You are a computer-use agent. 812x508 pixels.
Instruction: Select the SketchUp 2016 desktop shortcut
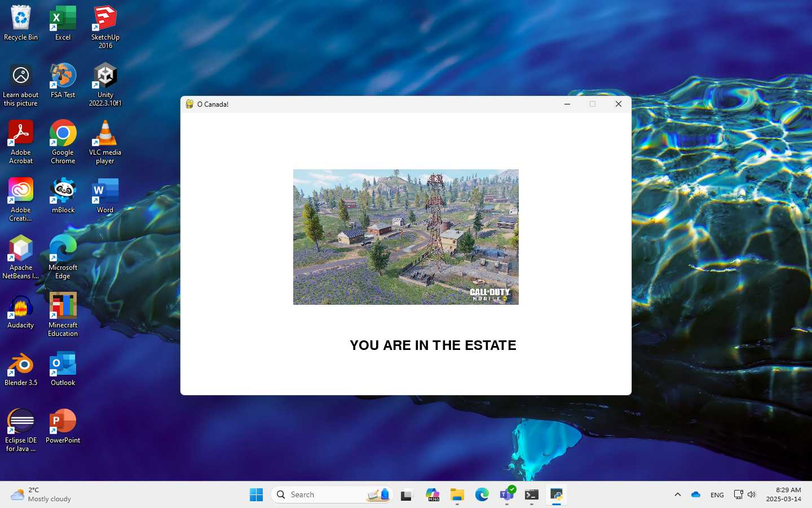(x=105, y=27)
